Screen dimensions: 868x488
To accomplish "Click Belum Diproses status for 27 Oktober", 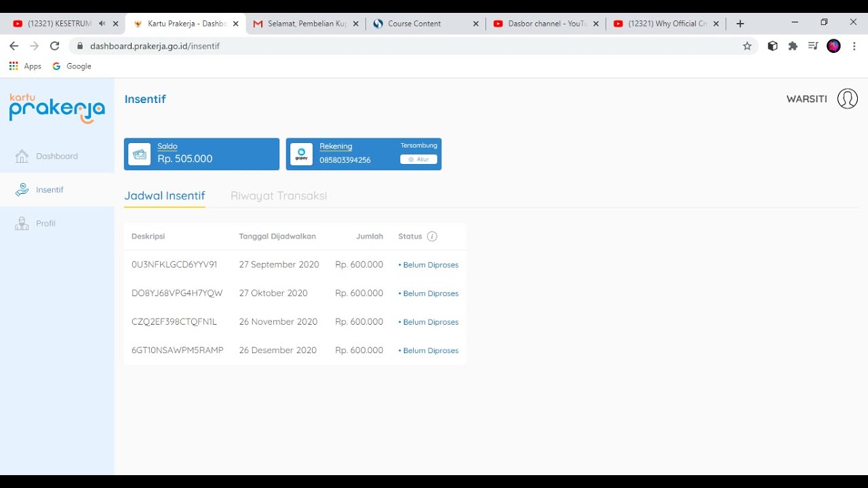I will tap(429, 293).
